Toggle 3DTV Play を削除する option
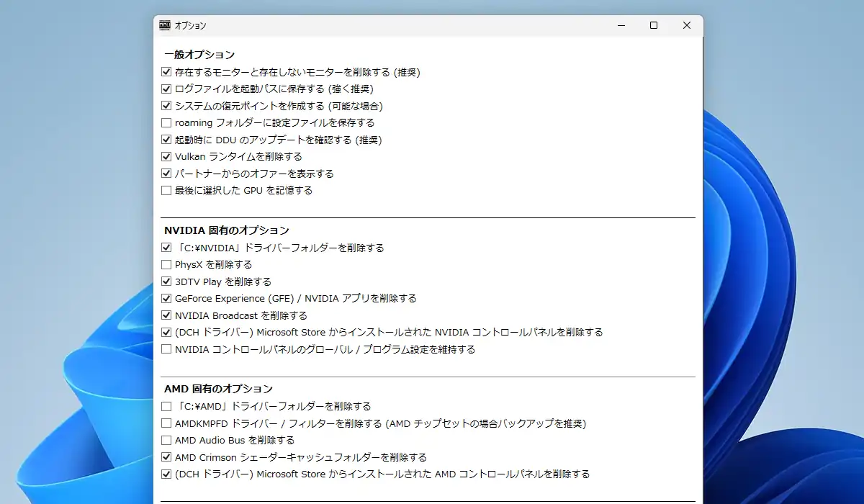This screenshot has height=504, width=864. click(x=167, y=282)
